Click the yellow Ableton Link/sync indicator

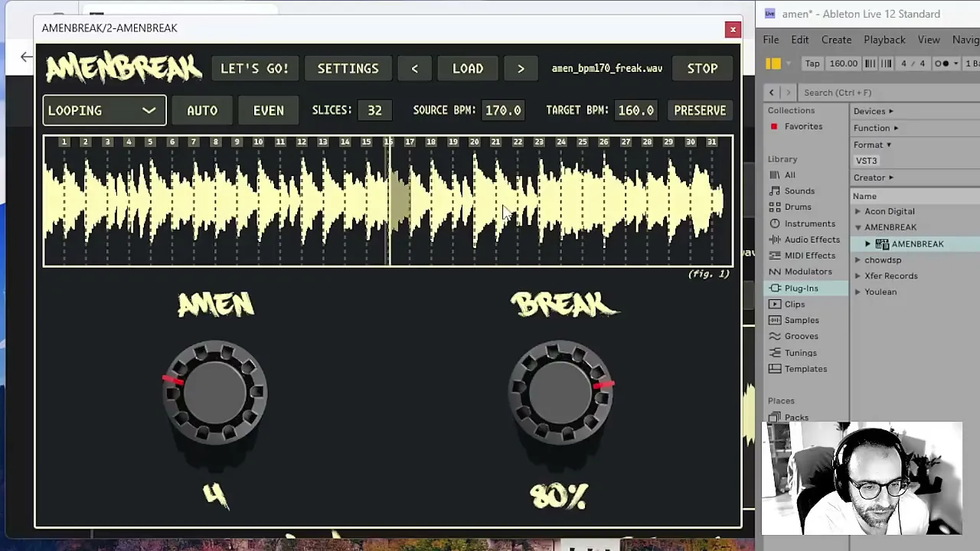[773, 64]
